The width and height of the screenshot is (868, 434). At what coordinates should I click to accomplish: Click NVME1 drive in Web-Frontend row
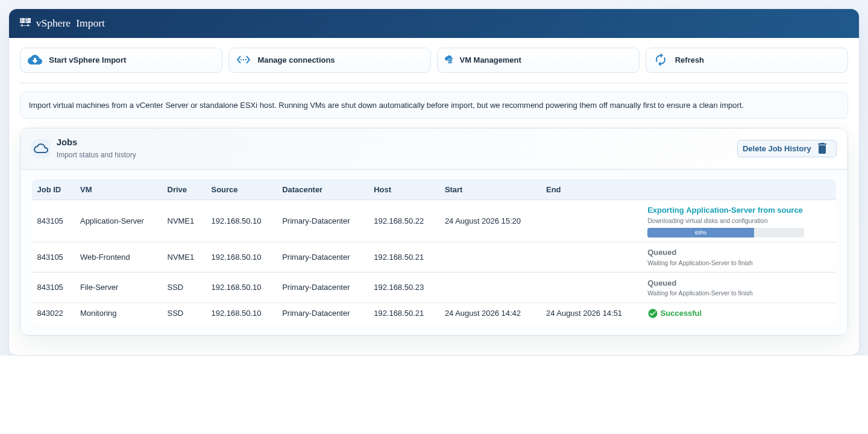[x=181, y=257]
